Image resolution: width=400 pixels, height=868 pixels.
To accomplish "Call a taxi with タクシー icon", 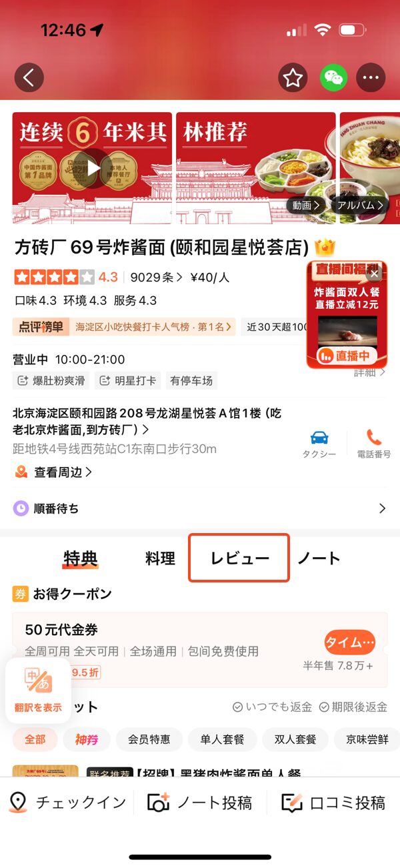I will [319, 444].
